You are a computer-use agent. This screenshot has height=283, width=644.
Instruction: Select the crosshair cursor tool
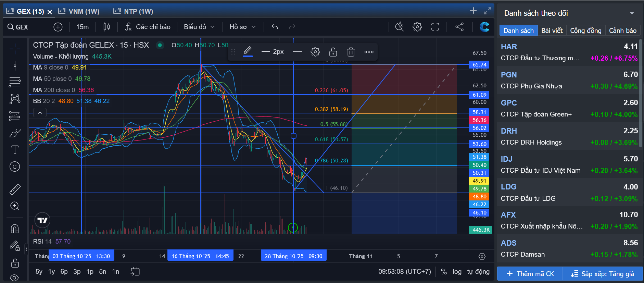[15, 49]
